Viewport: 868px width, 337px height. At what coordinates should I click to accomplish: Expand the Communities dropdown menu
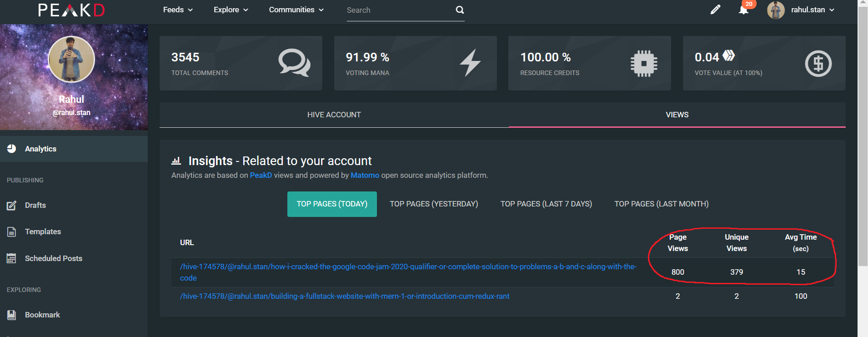click(x=296, y=10)
